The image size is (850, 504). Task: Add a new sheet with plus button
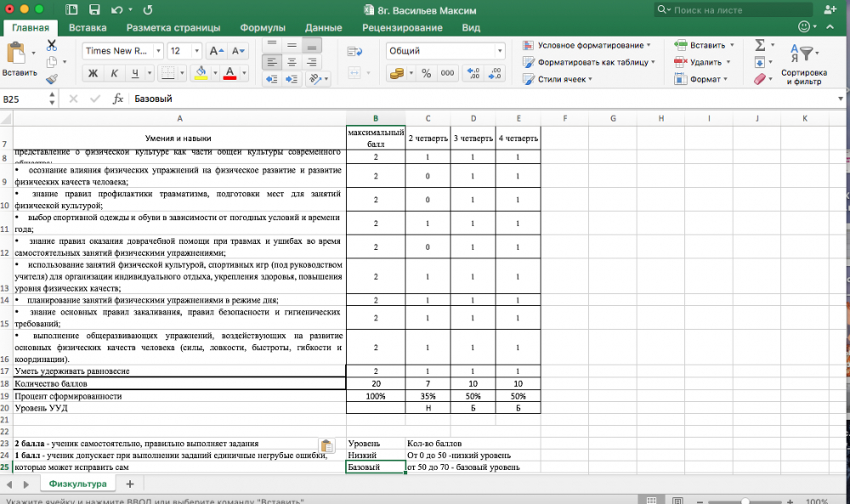point(129,484)
